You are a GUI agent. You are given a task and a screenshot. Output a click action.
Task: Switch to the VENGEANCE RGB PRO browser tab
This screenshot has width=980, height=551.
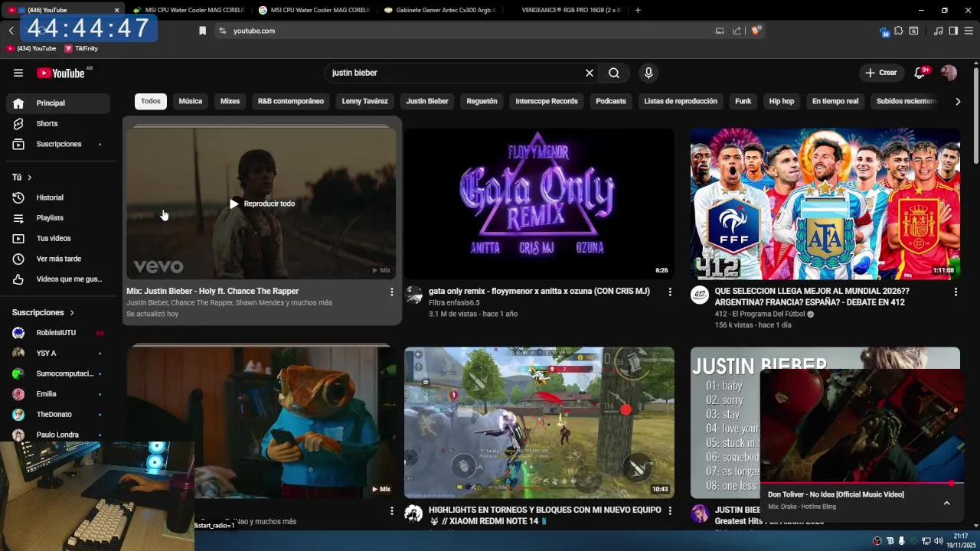570,10
